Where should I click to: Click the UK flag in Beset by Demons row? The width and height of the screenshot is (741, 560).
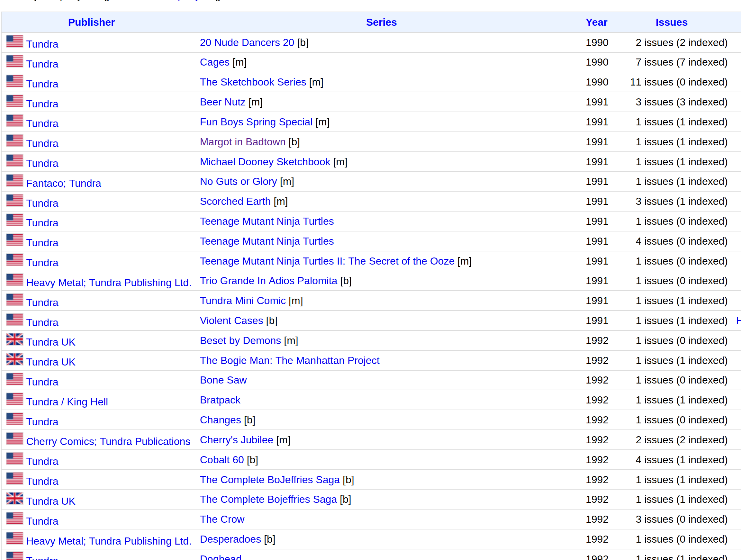click(x=14, y=339)
